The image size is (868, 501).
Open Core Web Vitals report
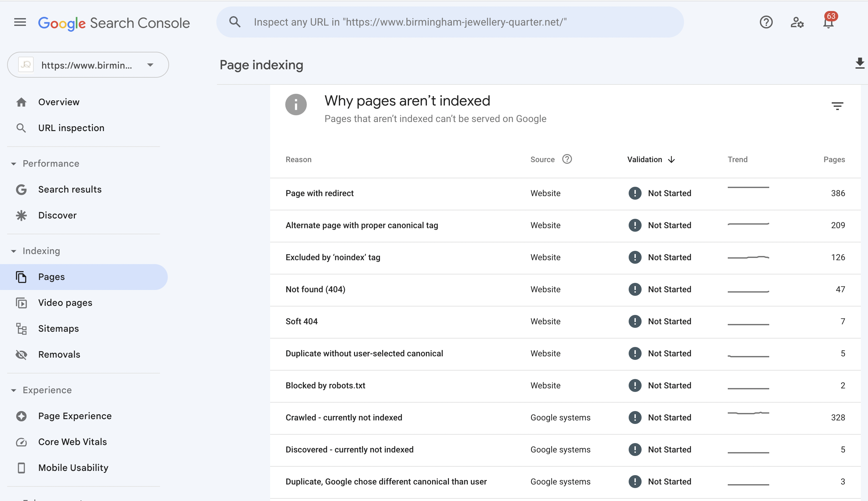[84, 442]
